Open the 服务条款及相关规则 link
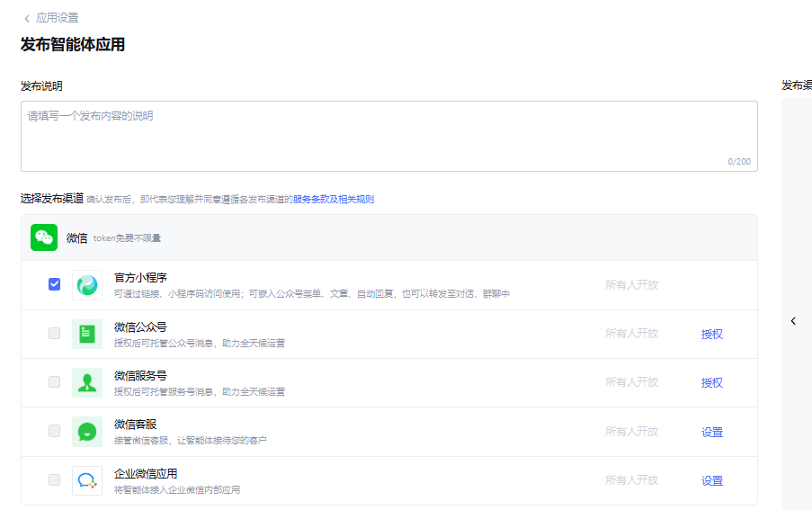This screenshot has width=812, height=510. tap(334, 200)
